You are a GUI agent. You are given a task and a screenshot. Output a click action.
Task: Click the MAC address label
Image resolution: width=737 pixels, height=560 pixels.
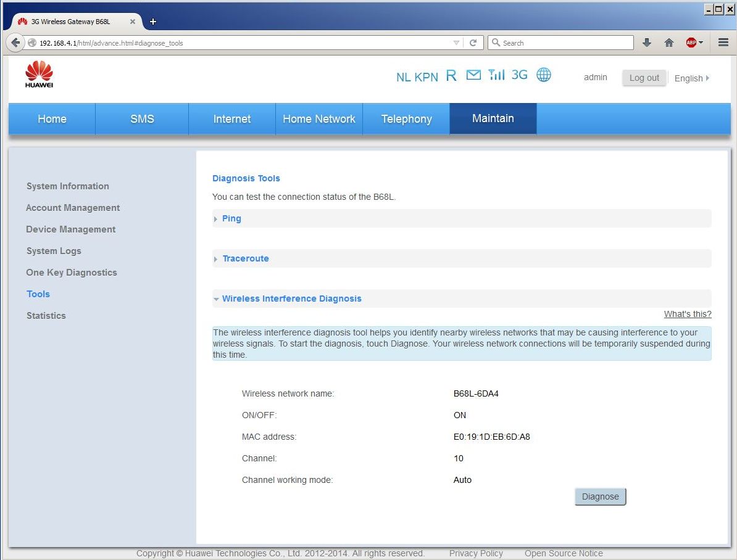click(x=269, y=437)
